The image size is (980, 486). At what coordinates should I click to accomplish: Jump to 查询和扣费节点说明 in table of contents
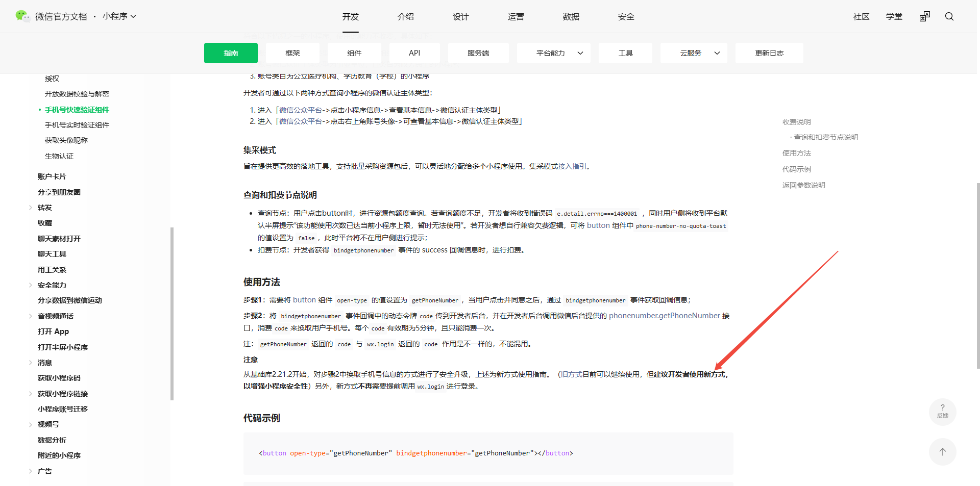(826, 137)
